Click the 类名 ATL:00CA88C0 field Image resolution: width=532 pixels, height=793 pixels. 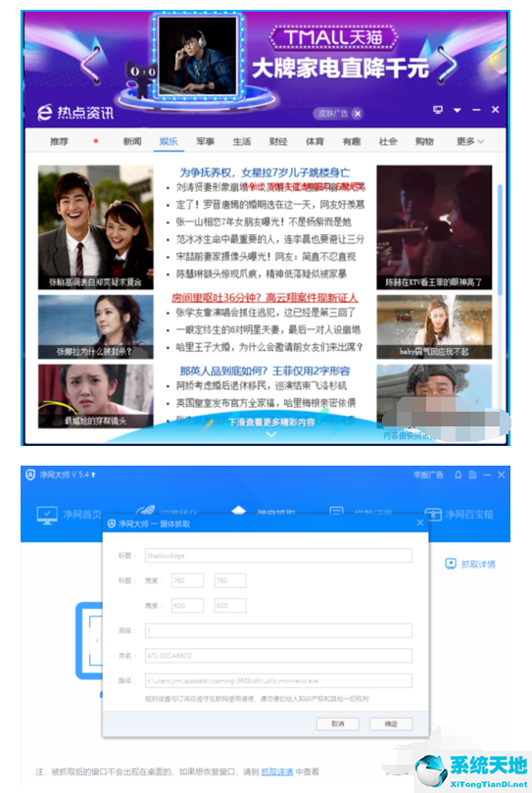tap(278, 656)
